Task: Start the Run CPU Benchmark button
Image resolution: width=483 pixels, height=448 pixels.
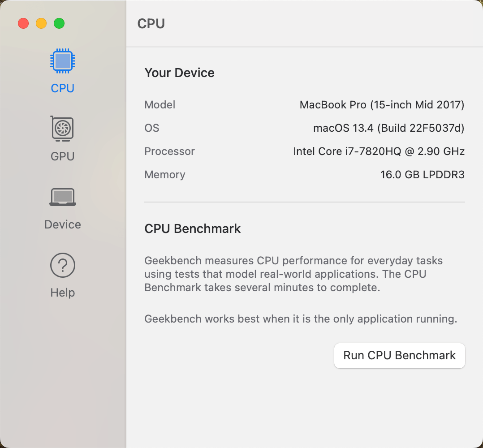Action: 400,355
